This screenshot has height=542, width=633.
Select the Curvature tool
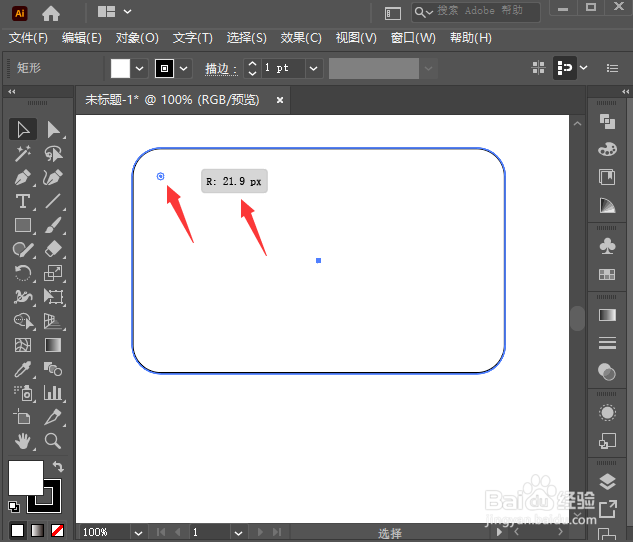[53, 178]
